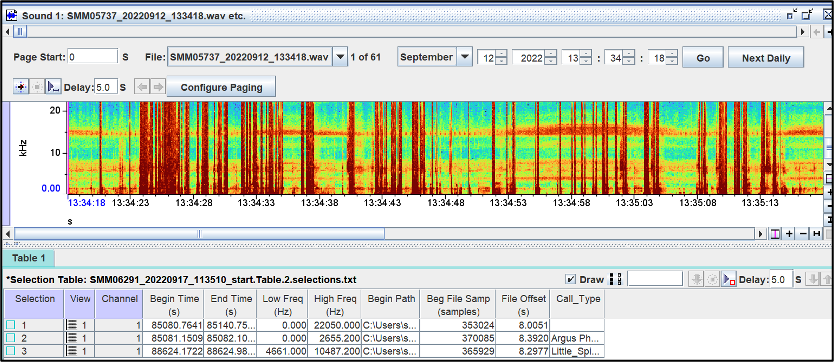
Task: Click the Call_Type column header
Action: tap(578, 305)
